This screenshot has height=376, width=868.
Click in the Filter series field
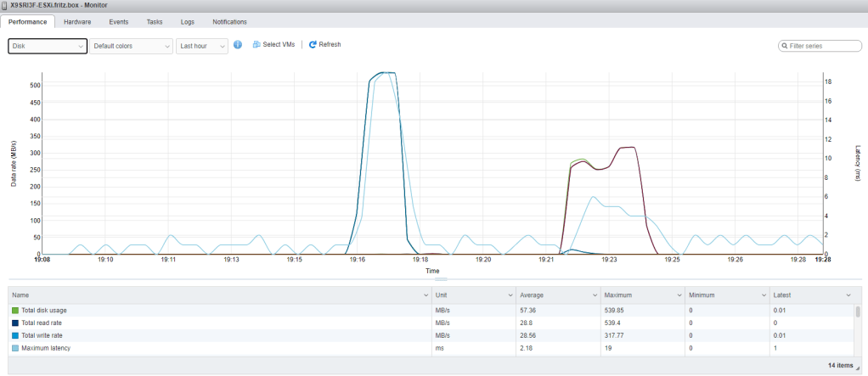pos(820,47)
